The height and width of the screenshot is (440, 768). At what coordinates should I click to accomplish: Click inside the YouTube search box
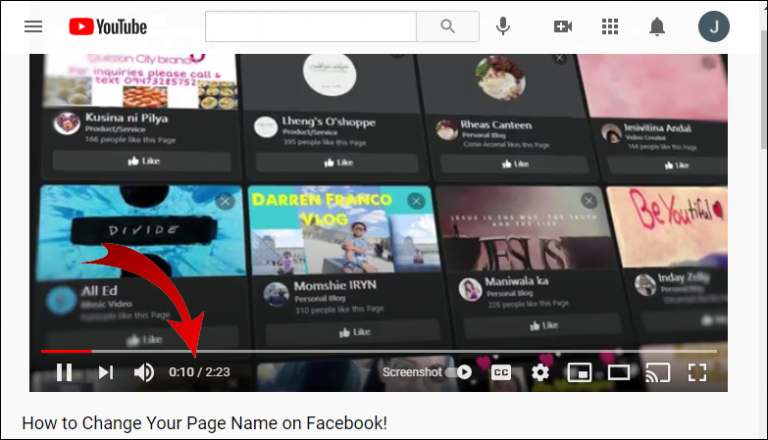coord(311,26)
